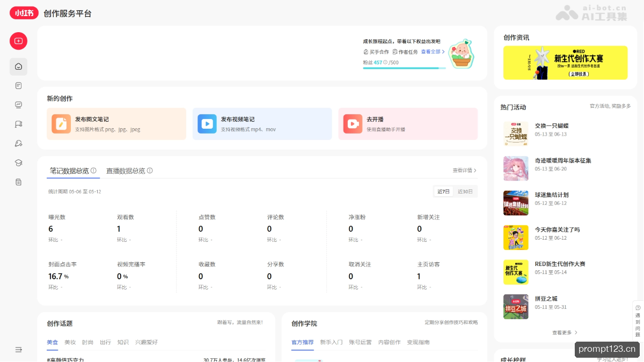Click the blue video-note play icon
The image size is (644, 362).
point(207,124)
